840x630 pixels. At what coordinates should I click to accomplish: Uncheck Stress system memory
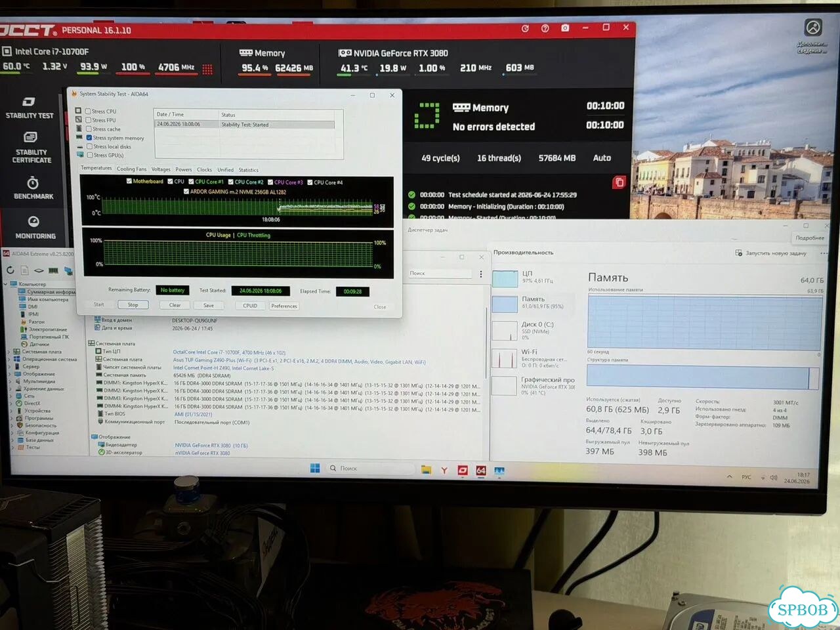coord(89,138)
